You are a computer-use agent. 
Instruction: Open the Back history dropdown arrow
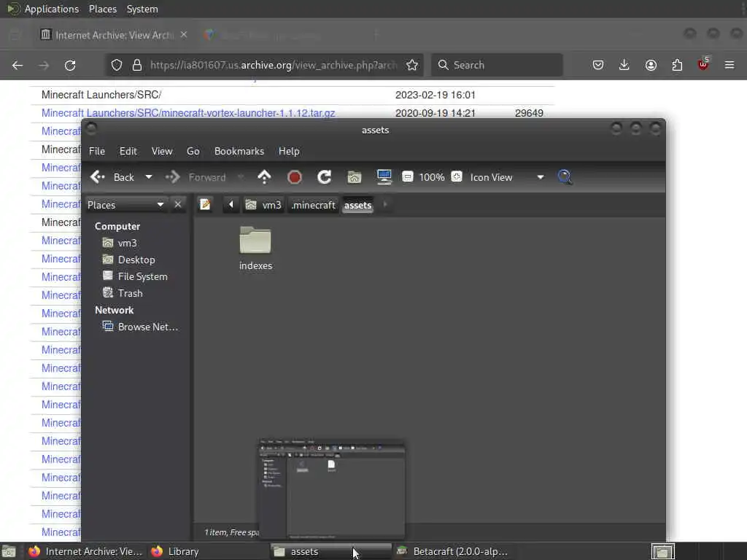(149, 177)
